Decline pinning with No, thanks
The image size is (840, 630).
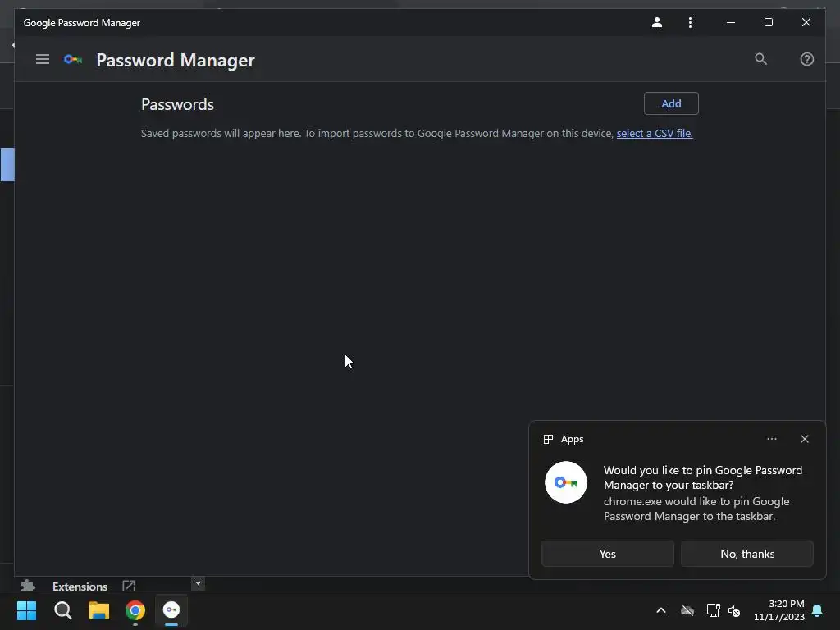coord(746,554)
